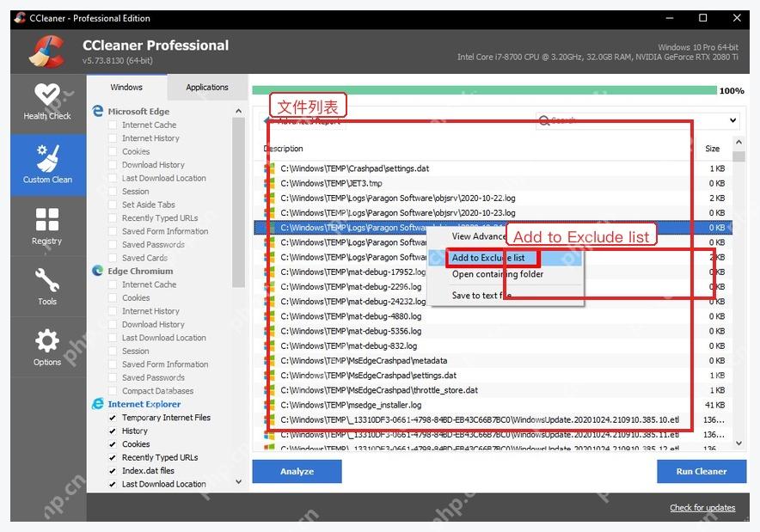
Task: Open the dropdown arrow beside the search box
Action: pyautogui.click(x=732, y=120)
